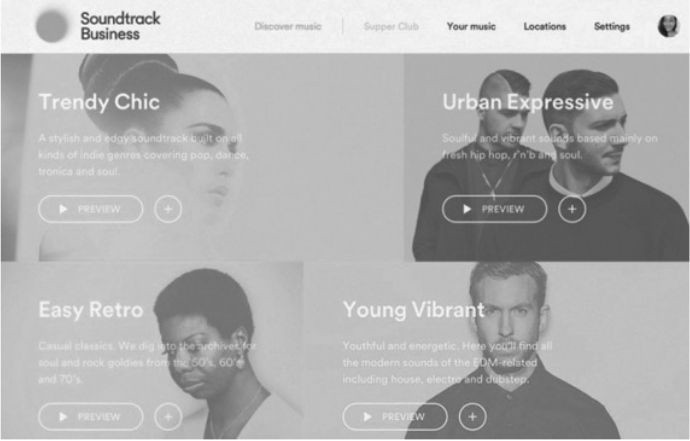Click the Soundtrack Business circular logo
This screenshot has width=690, height=441.
coord(52,26)
